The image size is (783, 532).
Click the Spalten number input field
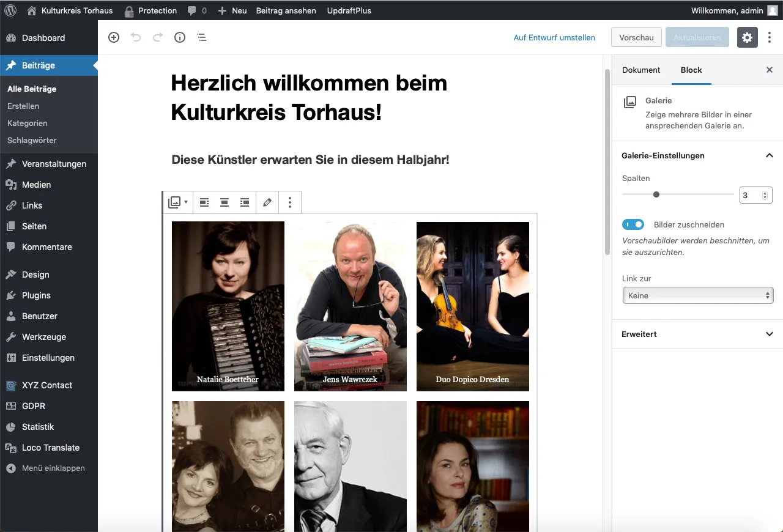coord(756,195)
